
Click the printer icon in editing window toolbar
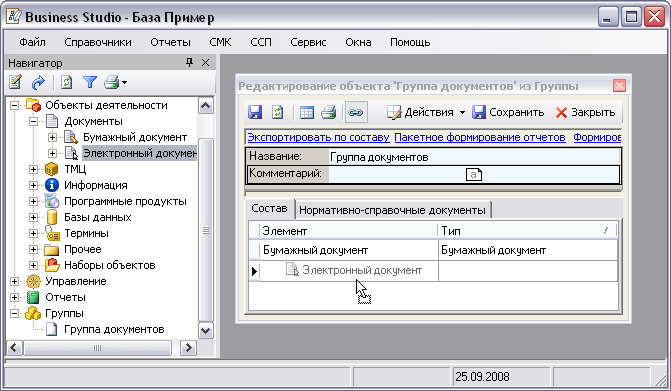point(329,113)
